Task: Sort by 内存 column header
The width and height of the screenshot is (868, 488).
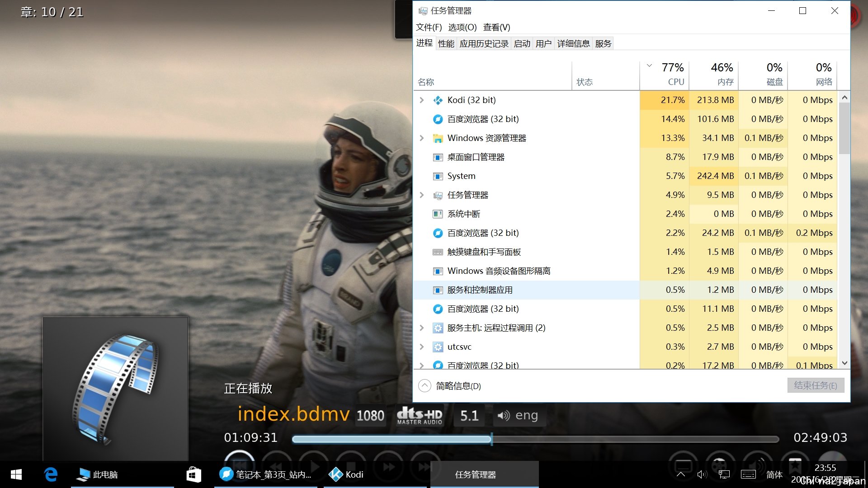Action: point(713,76)
